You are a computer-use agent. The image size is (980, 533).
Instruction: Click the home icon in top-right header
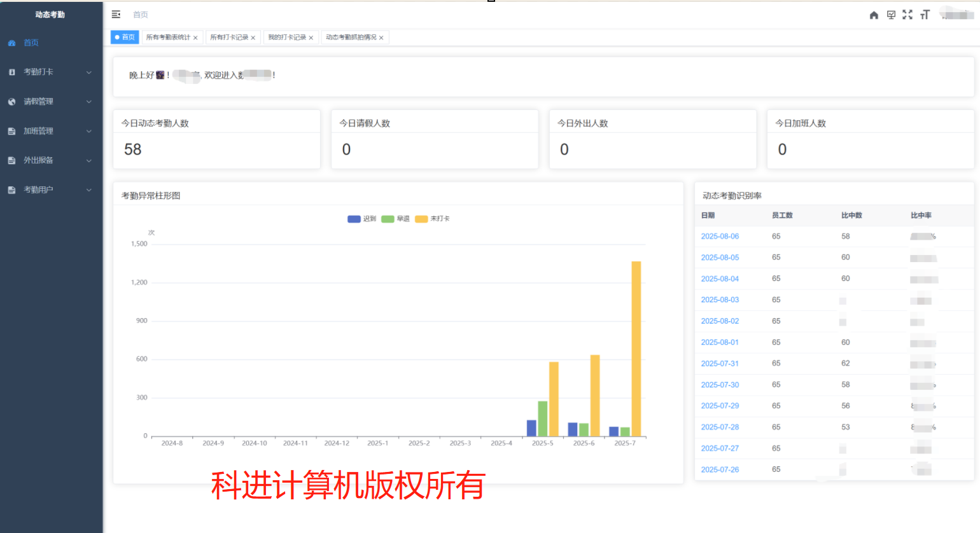pyautogui.click(x=874, y=15)
